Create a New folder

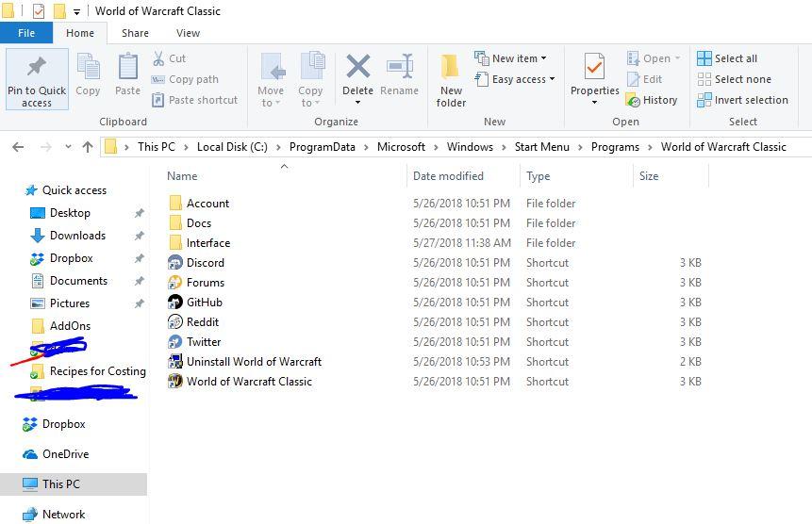[x=451, y=79]
